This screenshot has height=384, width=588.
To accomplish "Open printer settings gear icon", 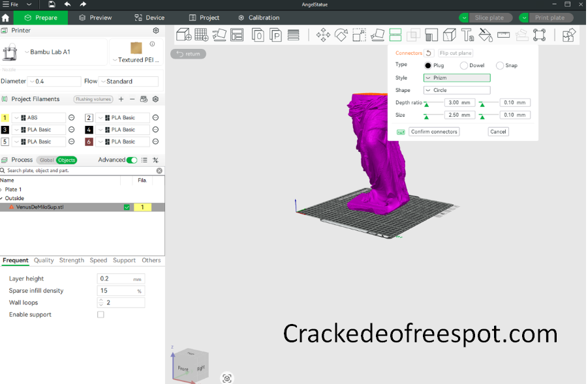I will click(x=156, y=31).
